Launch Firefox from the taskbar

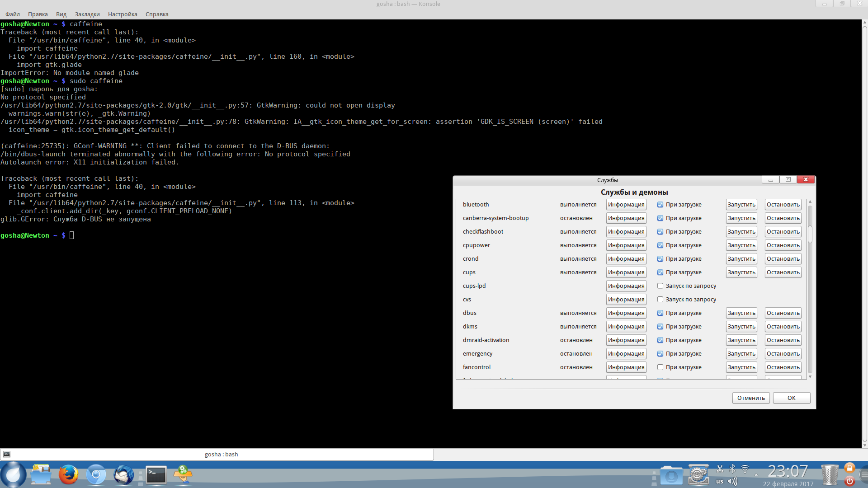(68, 474)
